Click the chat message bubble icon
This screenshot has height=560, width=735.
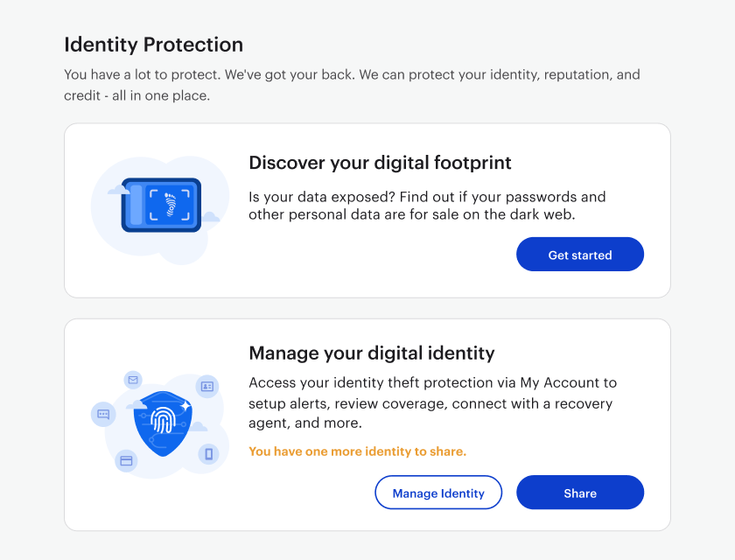click(x=103, y=414)
